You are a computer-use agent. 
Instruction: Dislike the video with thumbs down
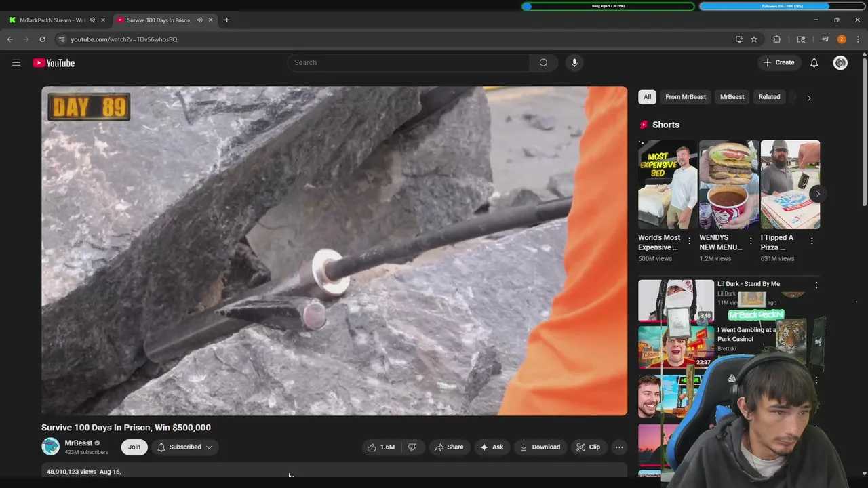pos(412,447)
